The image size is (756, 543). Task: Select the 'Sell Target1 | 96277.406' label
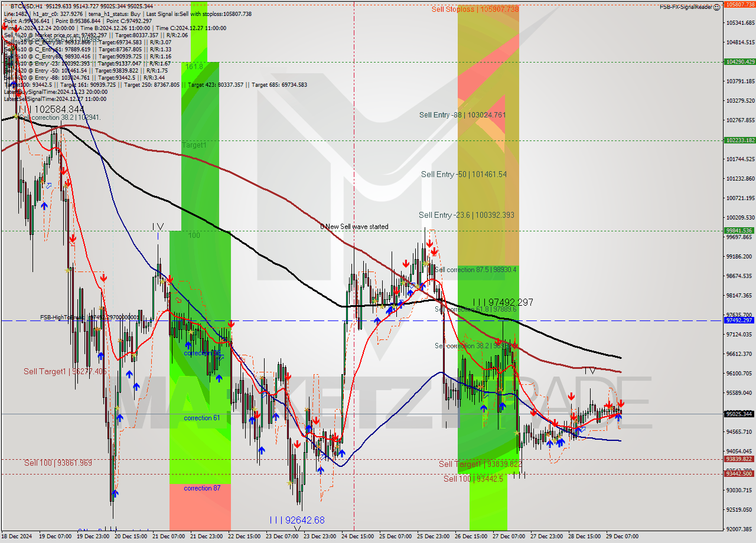point(65,371)
